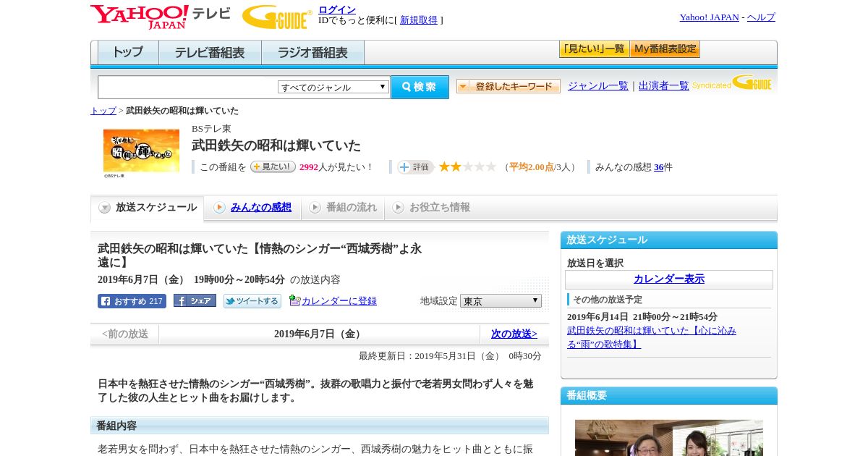Click 新規取得 link

[x=419, y=20]
